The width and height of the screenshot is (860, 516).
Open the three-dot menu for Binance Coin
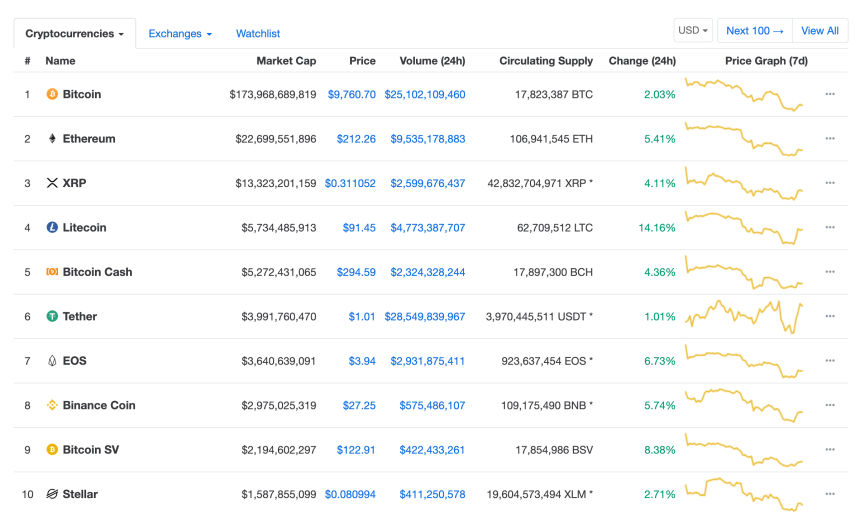tap(830, 405)
